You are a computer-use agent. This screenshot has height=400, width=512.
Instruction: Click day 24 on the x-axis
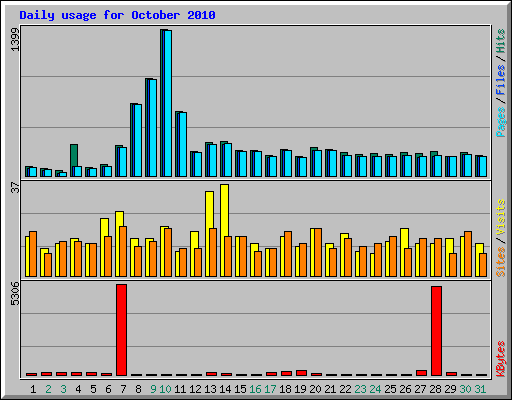375,389
